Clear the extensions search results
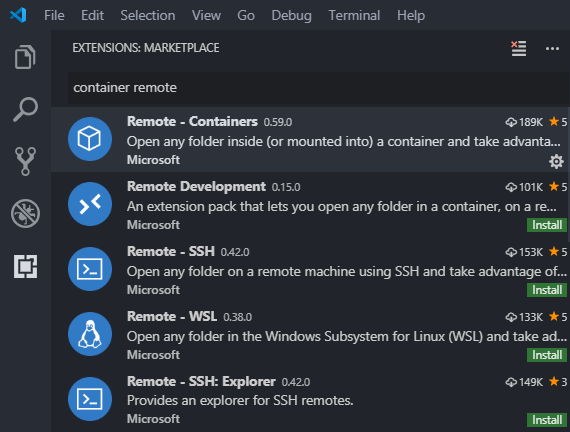570x432 pixels. pos(519,48)
